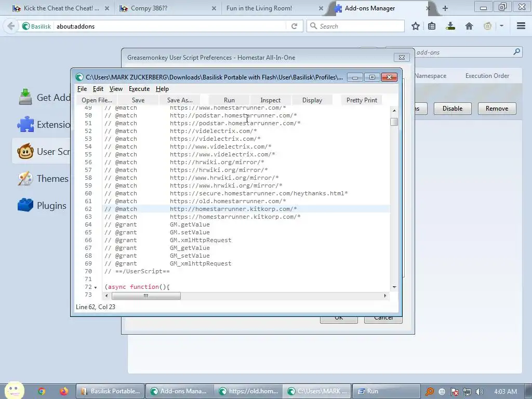This screenshot has height=399, width=532.
Task: Open the Plugins lego-brick category
Action: 43,206
